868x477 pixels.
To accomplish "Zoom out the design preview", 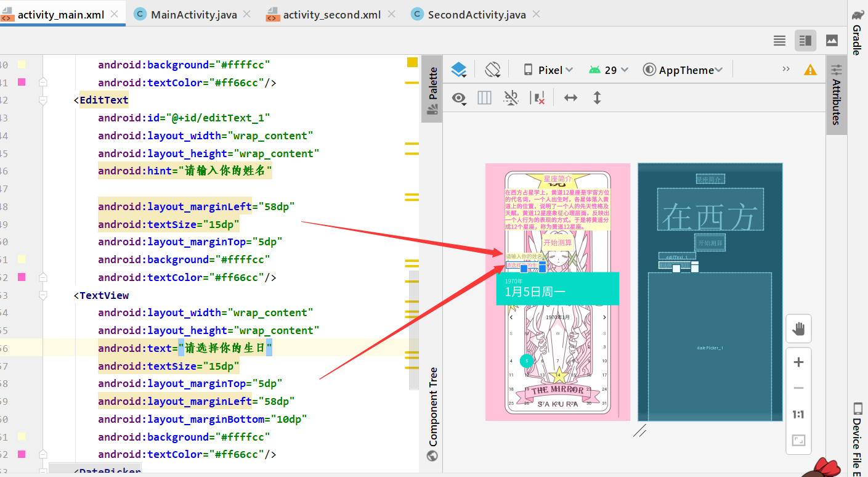I will coord(798,388).
